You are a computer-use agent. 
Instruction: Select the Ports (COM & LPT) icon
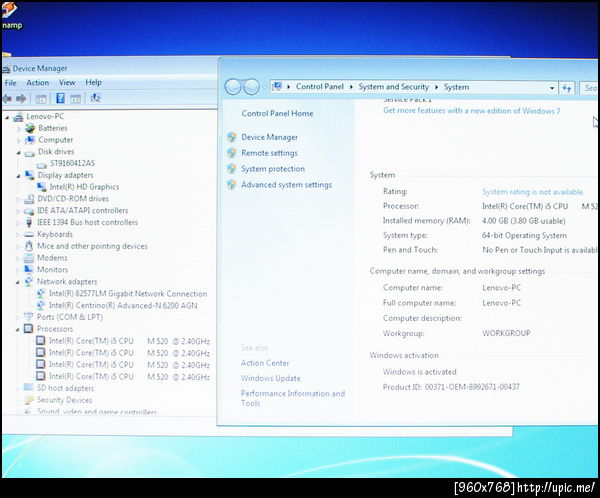coord(28,317)
